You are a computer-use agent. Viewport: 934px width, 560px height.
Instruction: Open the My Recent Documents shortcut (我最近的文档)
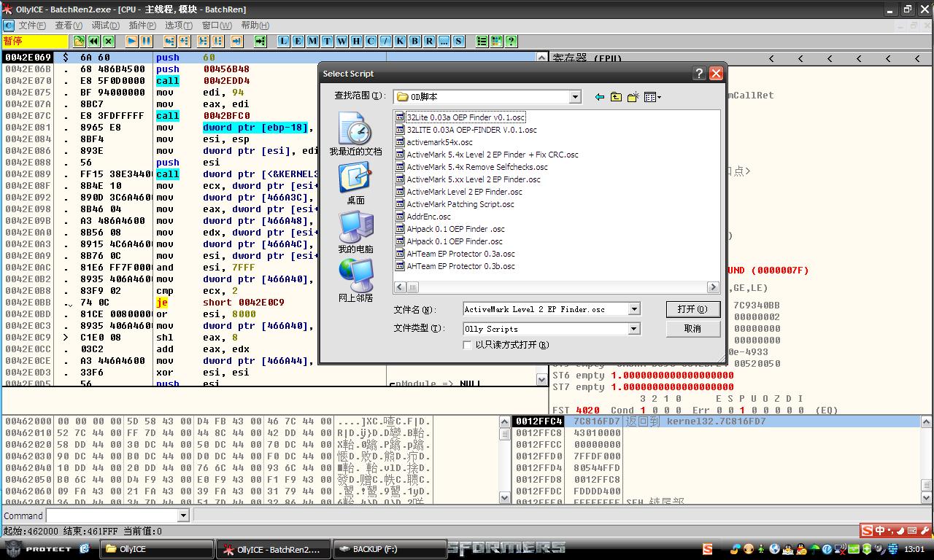355,133
